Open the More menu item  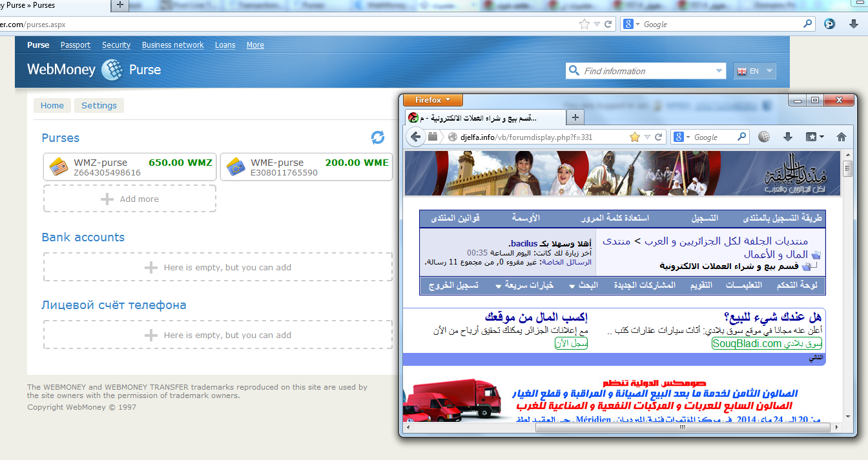pos(255,45)
